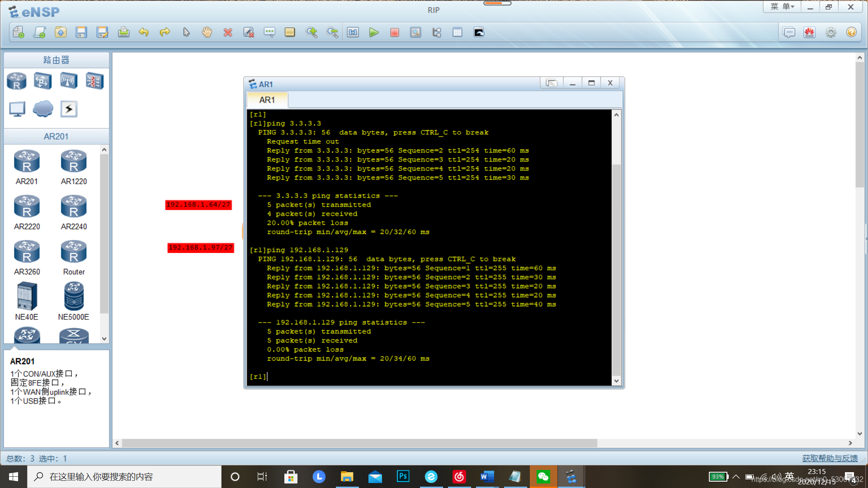Click WeChat icon in Windows taskbar
This screenshot has width=868, height=488.
544,477
